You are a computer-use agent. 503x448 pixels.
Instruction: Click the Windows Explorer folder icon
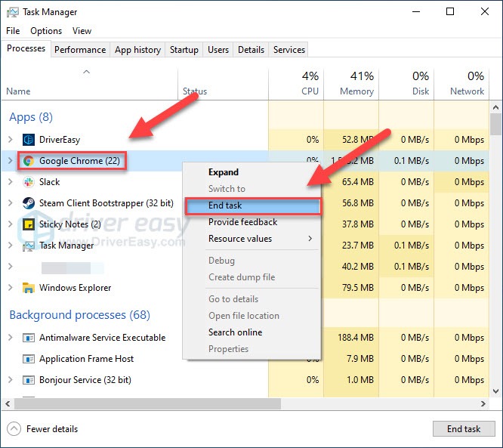[x=29, y=288]
